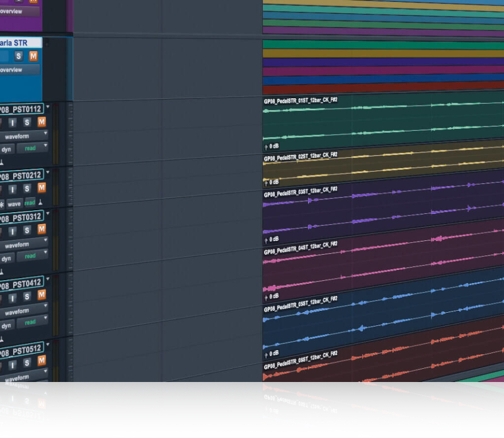Open read automation mode on PST0112 track

(x=32, y=148)
